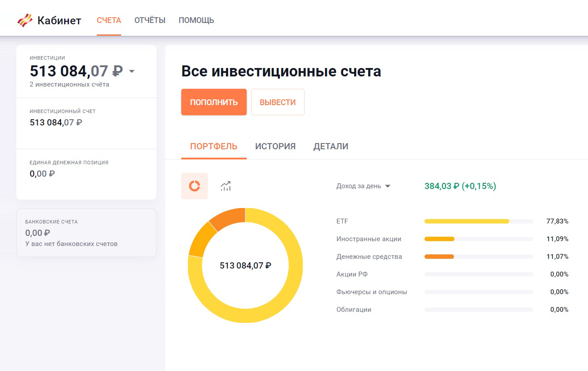
Task: Click the 2 инвестиционных счёта text
Action: [69, 84]
